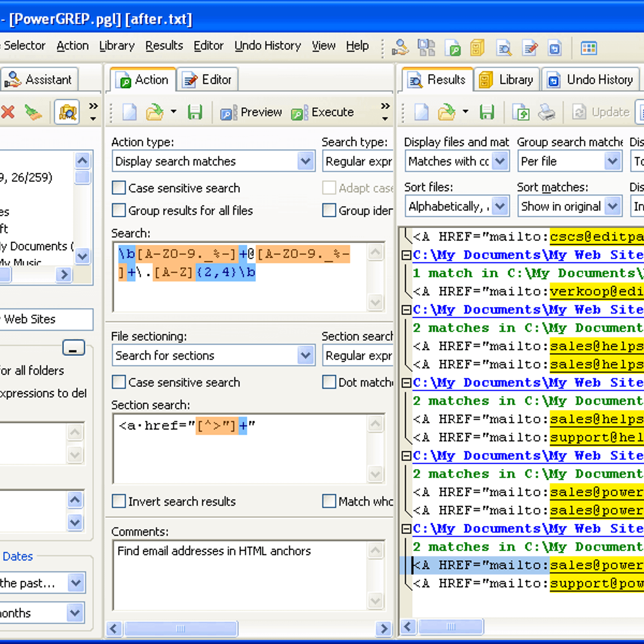Click the Action panel horizontal scrollbar thumb
The image size is (644, 644).
tap(180, 628)
